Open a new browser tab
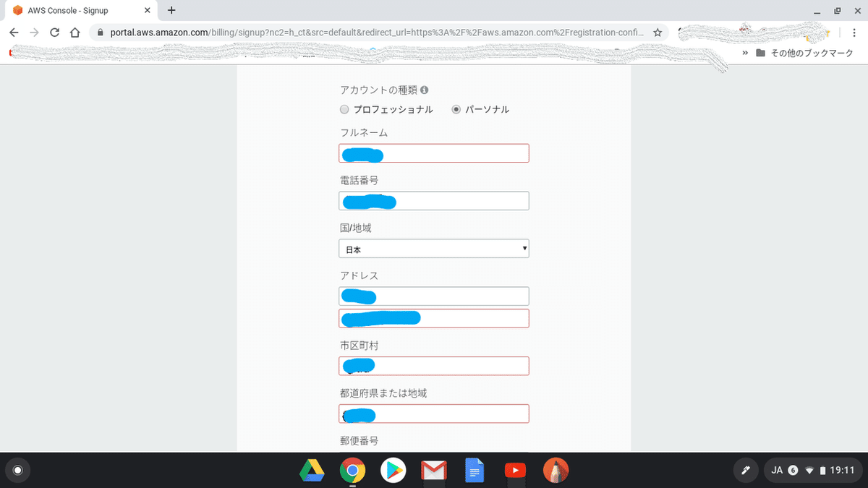The height and width of the screenshot is (488, 868). pos(171,11)
